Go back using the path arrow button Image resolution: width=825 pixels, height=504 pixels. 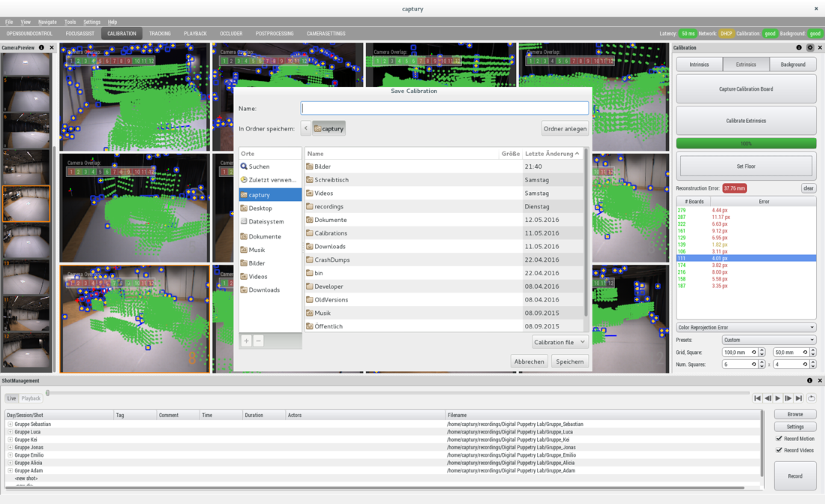[x=306, y=128]
